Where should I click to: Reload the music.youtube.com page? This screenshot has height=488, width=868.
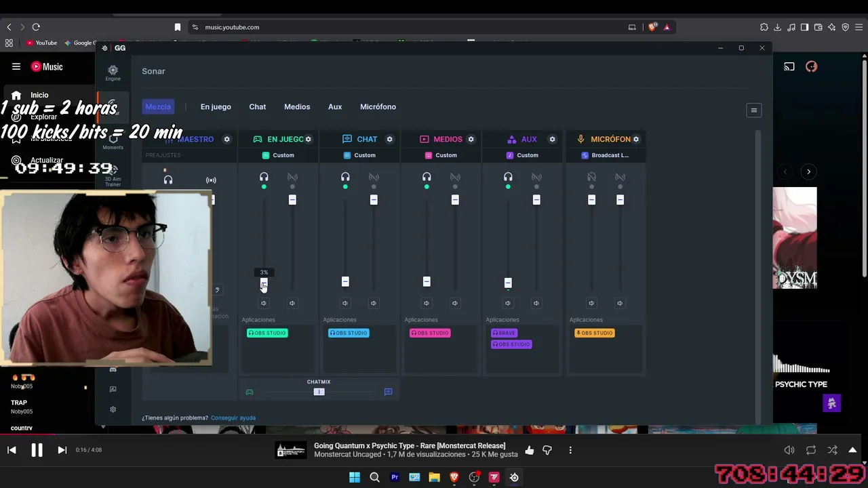(36, 27)
